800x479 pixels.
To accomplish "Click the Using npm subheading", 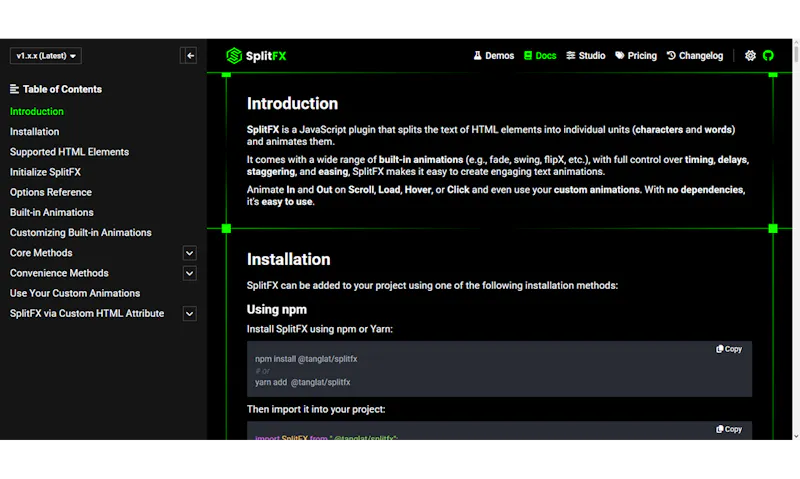I will pyautogui.click(x=277, y=310).
